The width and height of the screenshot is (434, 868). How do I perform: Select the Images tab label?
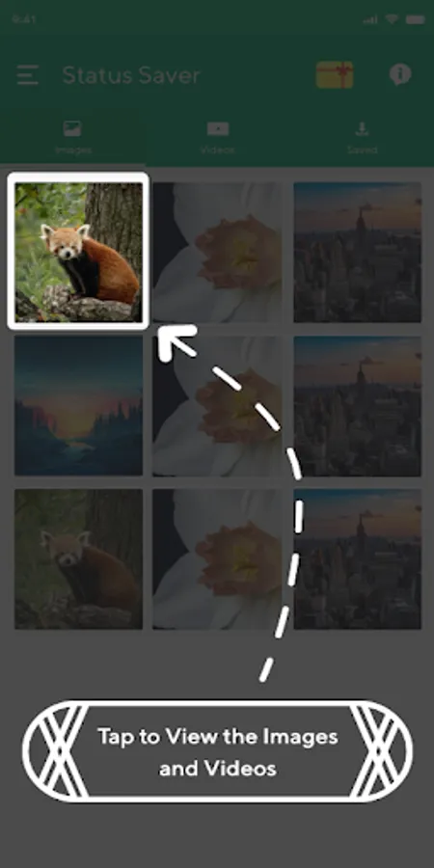point(72,150)
